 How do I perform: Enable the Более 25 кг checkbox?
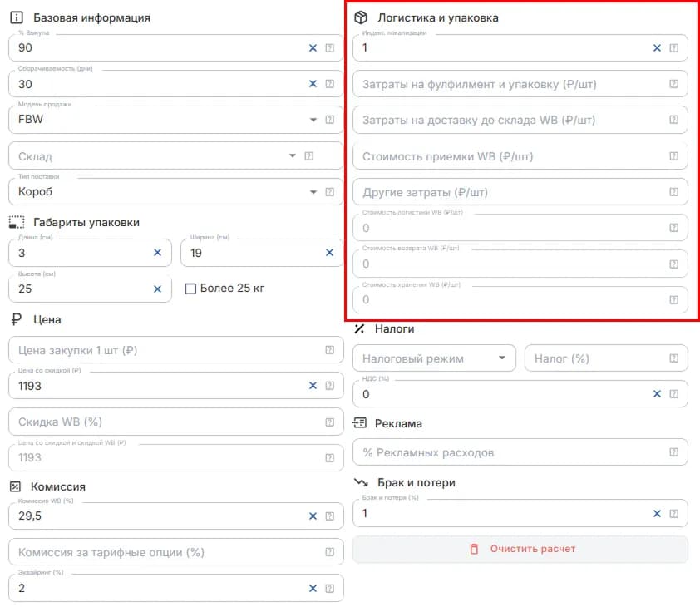(x=190, y=289)
